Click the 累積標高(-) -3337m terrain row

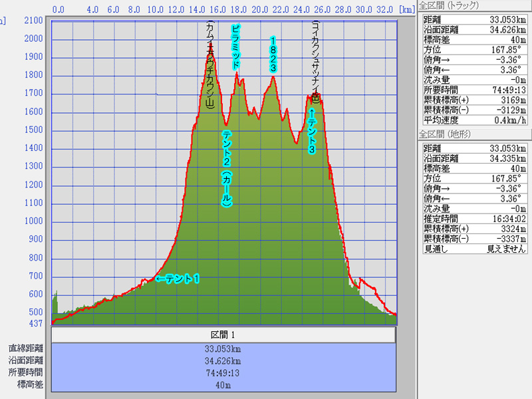tap(475, 238)
